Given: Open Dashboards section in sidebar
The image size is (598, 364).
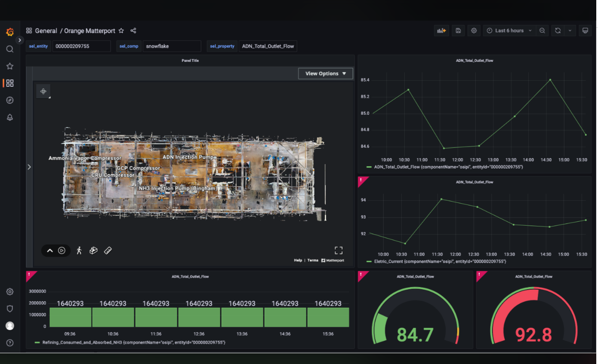Looking at the screenshot, I should pos(10,83).
